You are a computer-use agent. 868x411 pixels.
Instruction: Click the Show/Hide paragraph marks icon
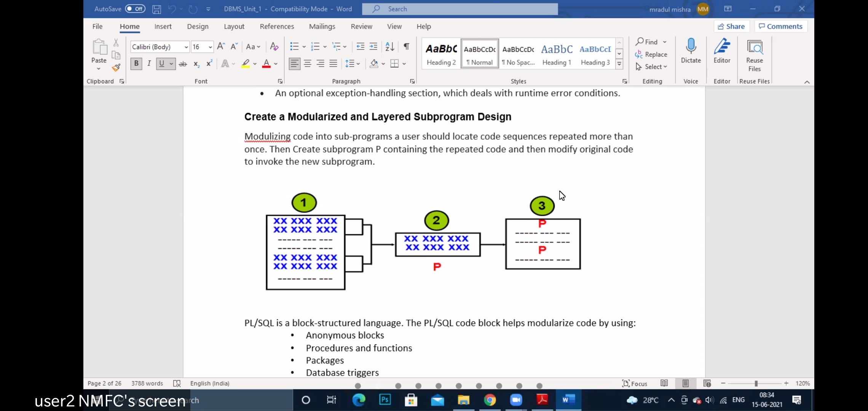[407, 46]
